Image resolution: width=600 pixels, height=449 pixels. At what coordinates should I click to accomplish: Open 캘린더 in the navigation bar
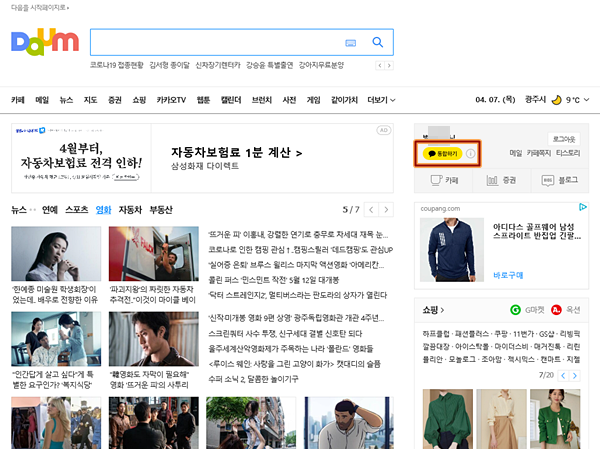[x=231, y=100]
